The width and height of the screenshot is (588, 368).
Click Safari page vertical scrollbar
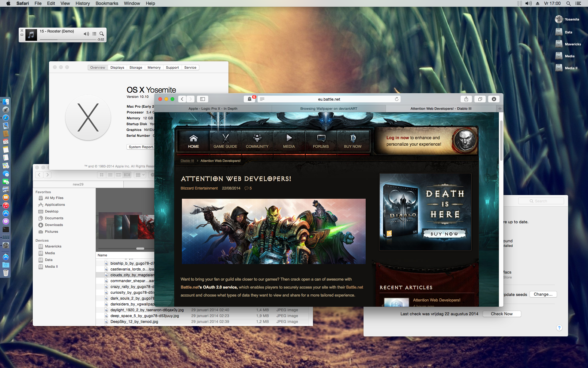coord(501,140)
